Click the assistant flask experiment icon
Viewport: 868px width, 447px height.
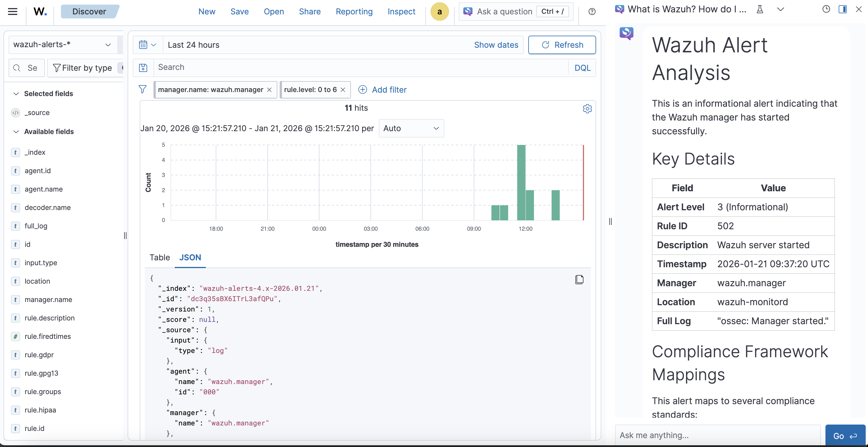760,9
